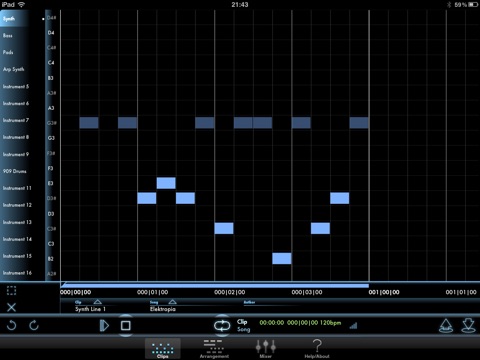Jump to timeline position 001|01|00

(x=461, y=292)
